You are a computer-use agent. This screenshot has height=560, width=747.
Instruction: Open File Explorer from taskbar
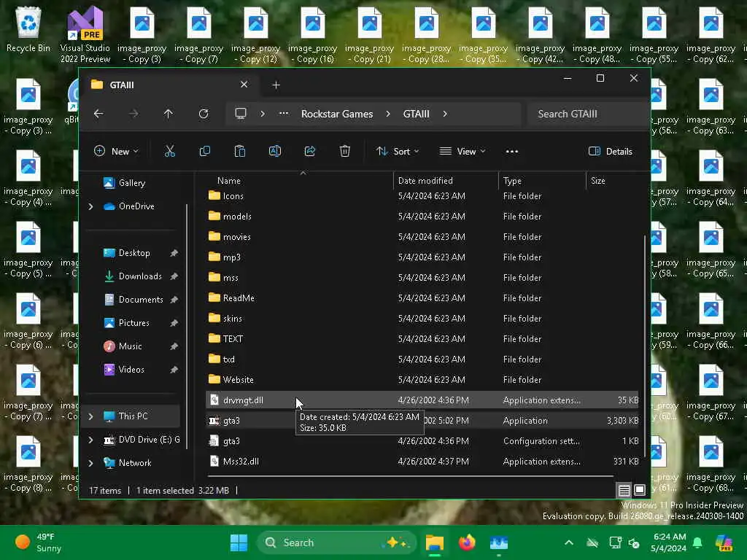435,542
